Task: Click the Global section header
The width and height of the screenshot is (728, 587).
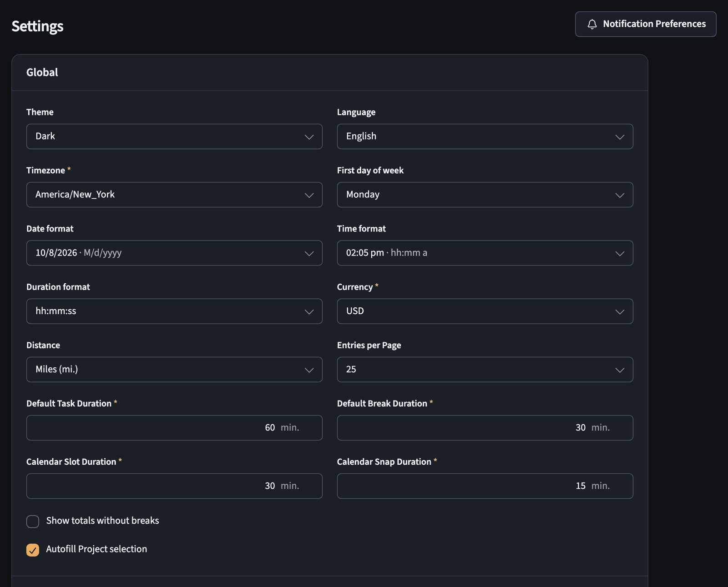Action: coord(42,72)
